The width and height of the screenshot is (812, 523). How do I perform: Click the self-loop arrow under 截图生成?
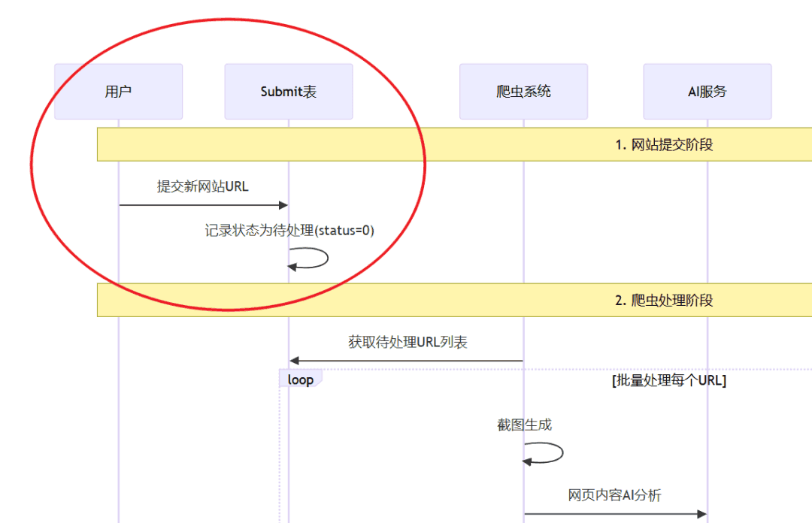(x=543, y=453)
